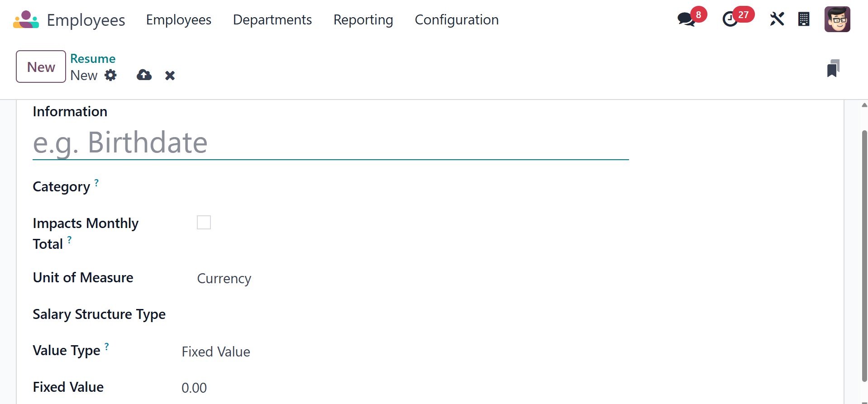Open the Category field dropdown

click(317, 187)
